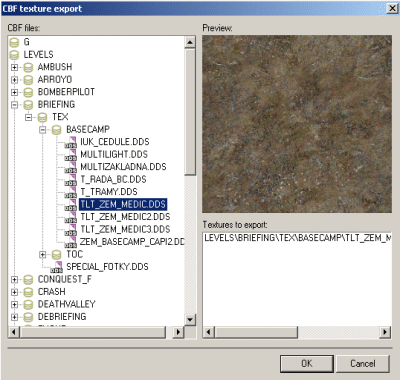Click the texture preview image
400x380 pixels.
coord(297,124)
